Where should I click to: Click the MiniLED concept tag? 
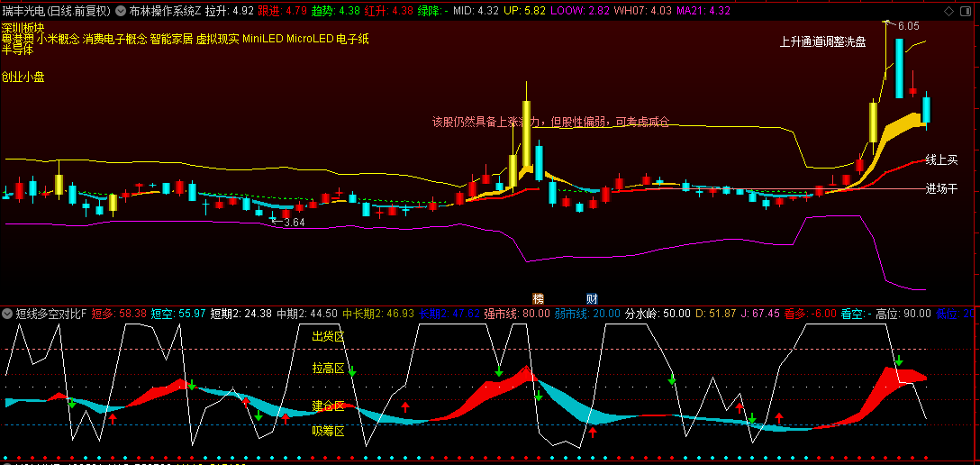[x=263, y=39]
